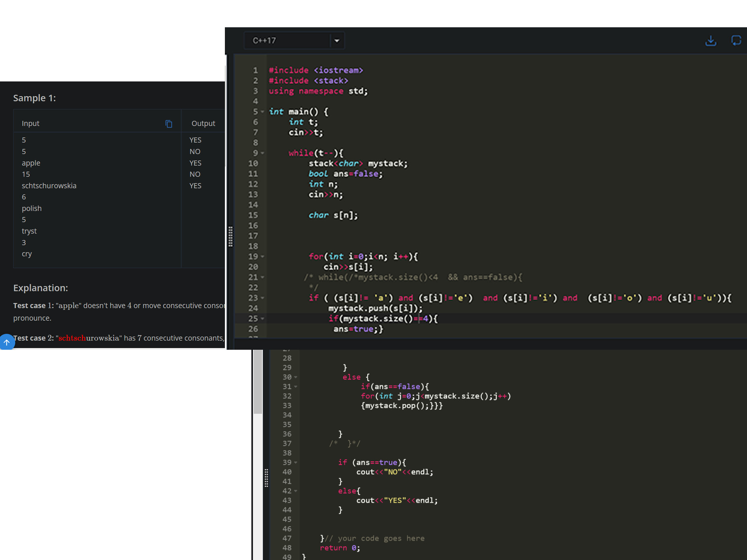Click the Output column header
This screenshot has height=560, width=747.
coord(203,123)
